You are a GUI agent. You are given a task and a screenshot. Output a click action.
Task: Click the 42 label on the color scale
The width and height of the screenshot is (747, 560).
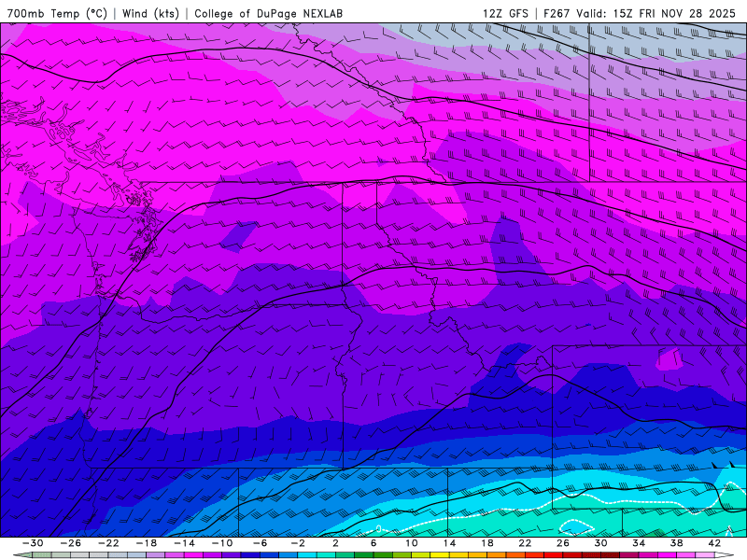(714, 543)
